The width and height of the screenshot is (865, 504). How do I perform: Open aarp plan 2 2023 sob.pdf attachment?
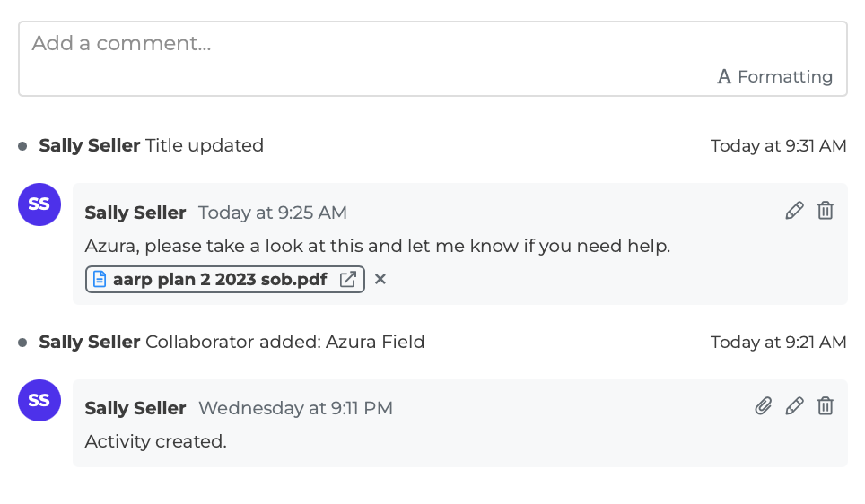click(219, 279)
